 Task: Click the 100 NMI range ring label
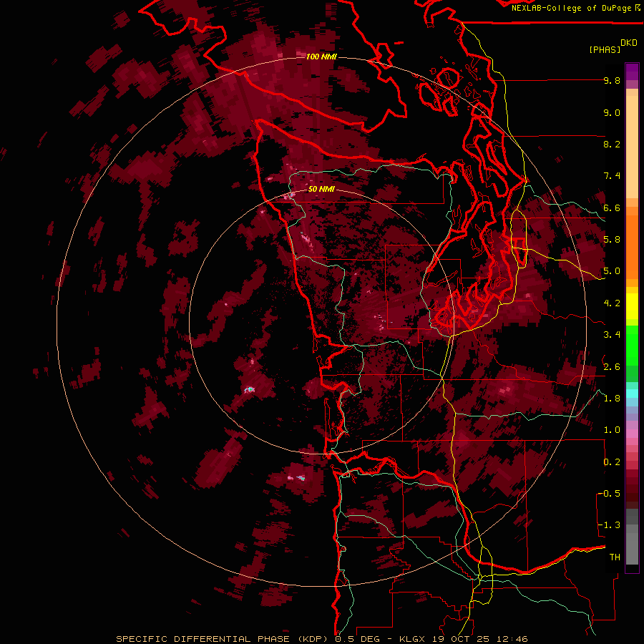point(321,57)
